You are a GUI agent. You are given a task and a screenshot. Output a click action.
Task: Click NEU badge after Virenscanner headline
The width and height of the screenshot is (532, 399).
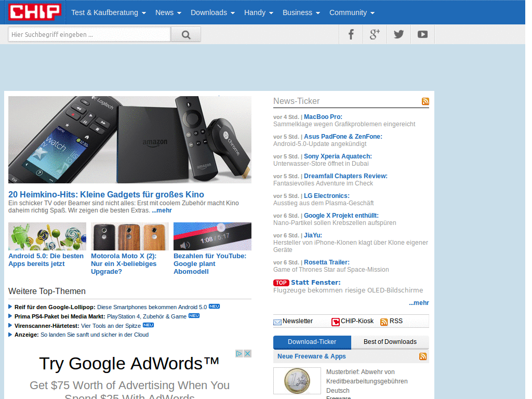pos(148,325)
